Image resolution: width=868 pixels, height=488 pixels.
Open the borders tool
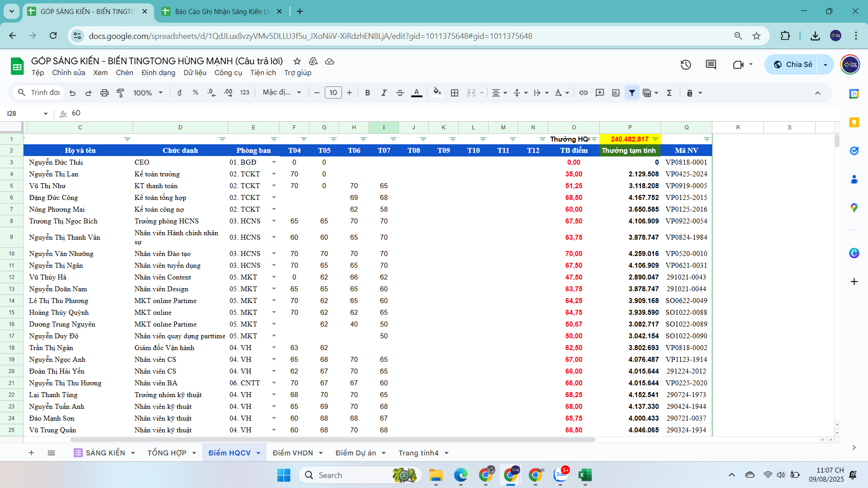pyautogui.click(x=455, y=93)
